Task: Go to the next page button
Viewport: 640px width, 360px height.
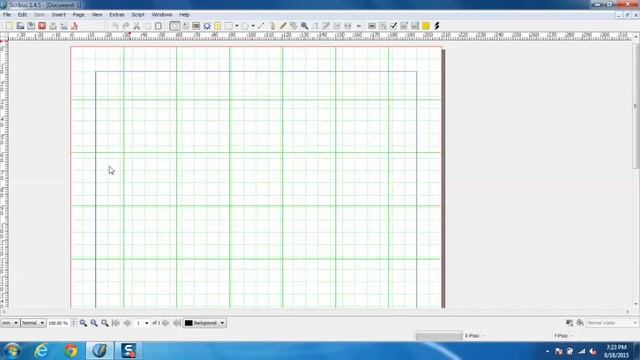Action: pyautogui.click(x=165, y=323)
